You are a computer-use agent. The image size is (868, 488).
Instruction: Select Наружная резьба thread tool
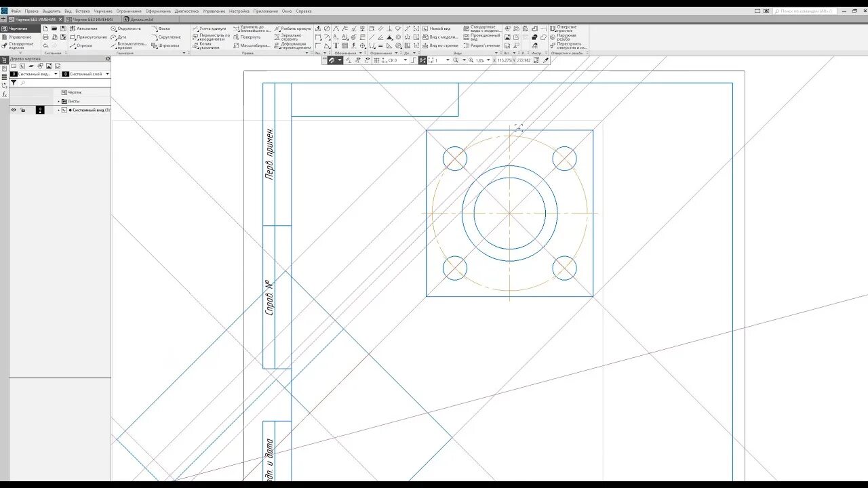click(563, 37)
